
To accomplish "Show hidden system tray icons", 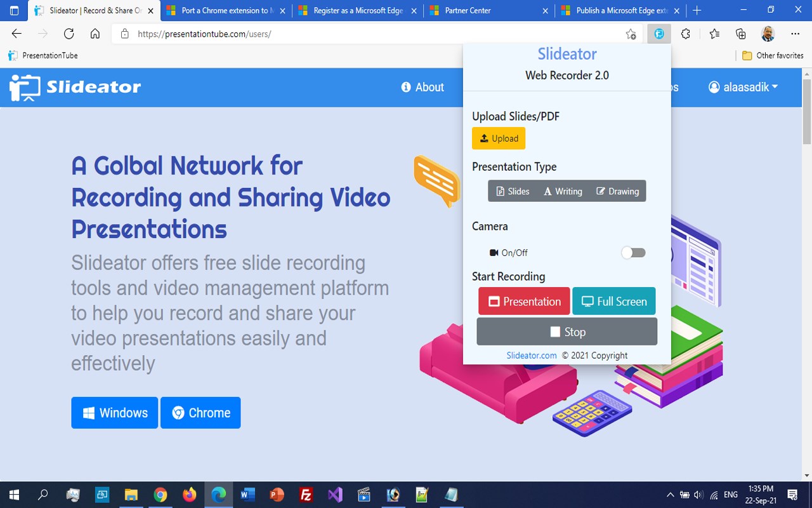I will point(670,495).
